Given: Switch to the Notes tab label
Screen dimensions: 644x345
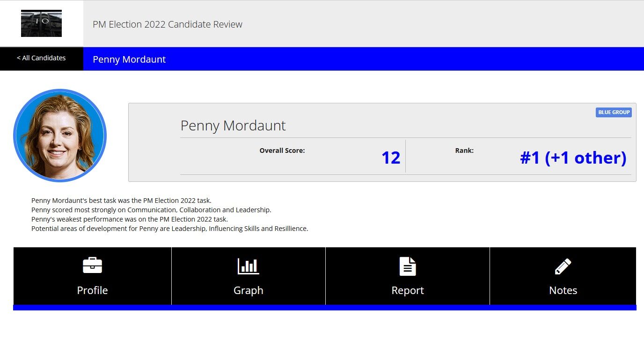Looking at the screenshot, I should click(563, 290).
